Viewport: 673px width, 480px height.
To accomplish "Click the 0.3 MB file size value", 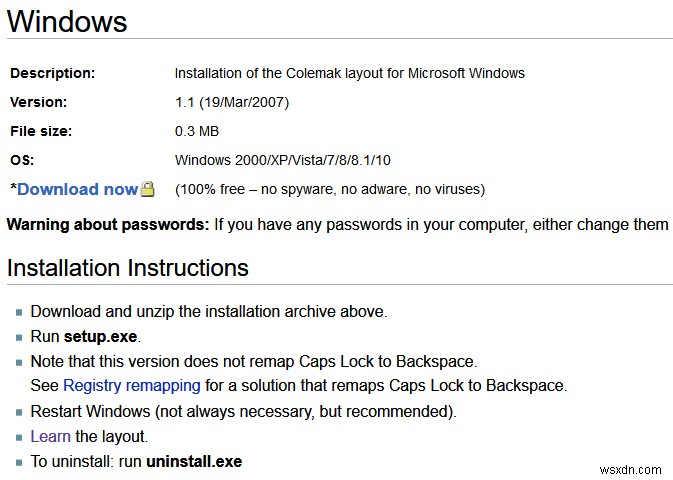I will tap(197, 131).
